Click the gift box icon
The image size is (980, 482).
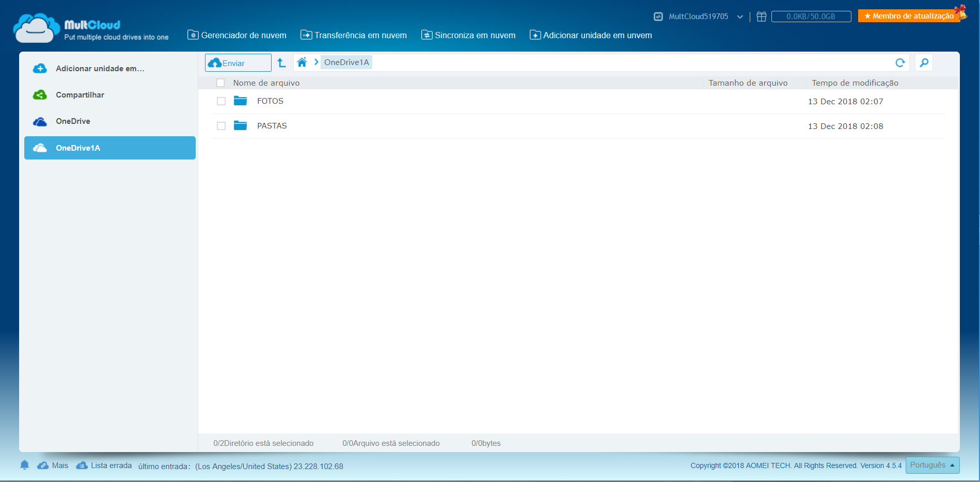pyautogui.click(x=761, y=17)
